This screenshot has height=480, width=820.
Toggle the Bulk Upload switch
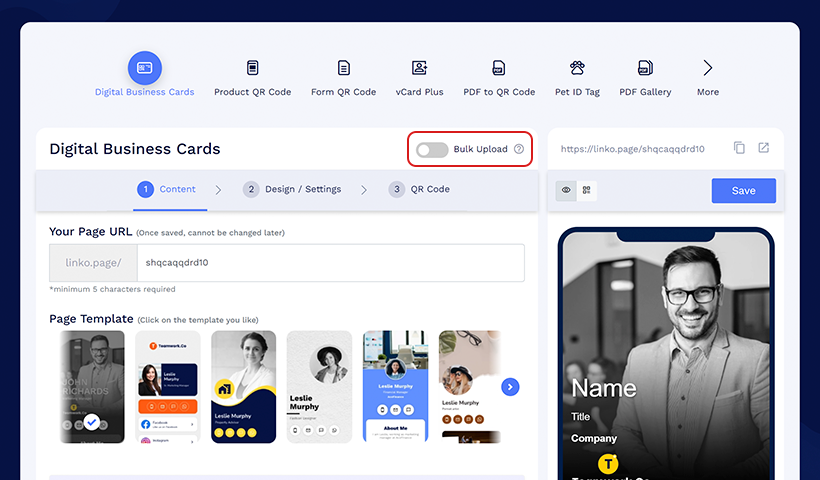tap(432, 150)
